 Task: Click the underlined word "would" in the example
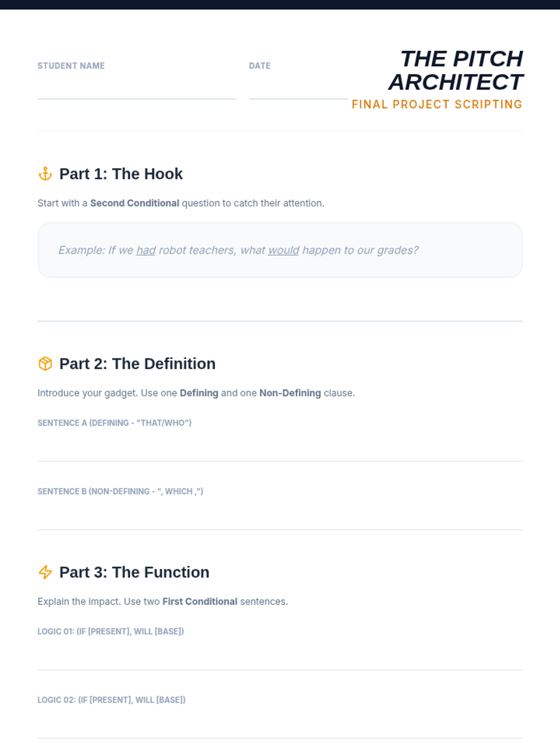coord(283,250)
